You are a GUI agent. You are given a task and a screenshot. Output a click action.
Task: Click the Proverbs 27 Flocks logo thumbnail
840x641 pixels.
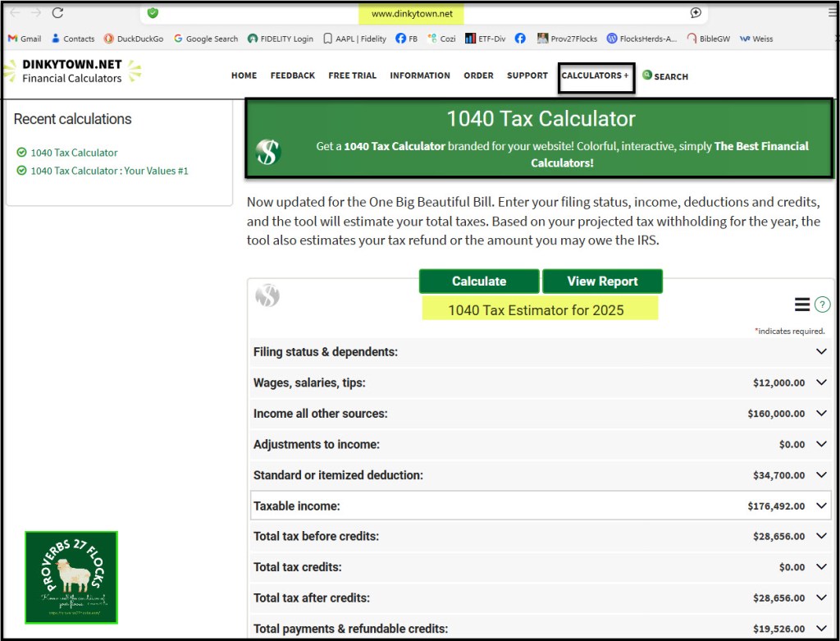[71, 577]
